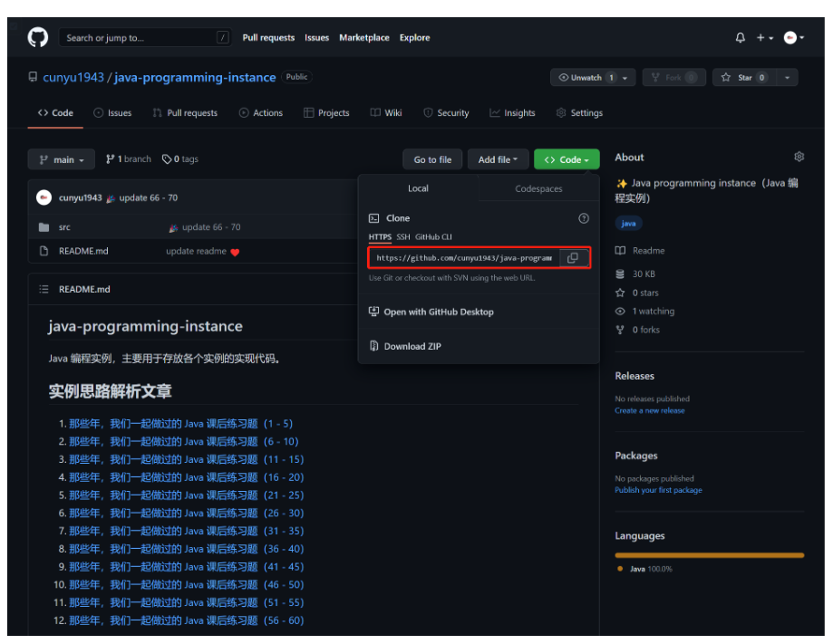Click the Star button
833x644 pixels.
click(x=744, y=78)
